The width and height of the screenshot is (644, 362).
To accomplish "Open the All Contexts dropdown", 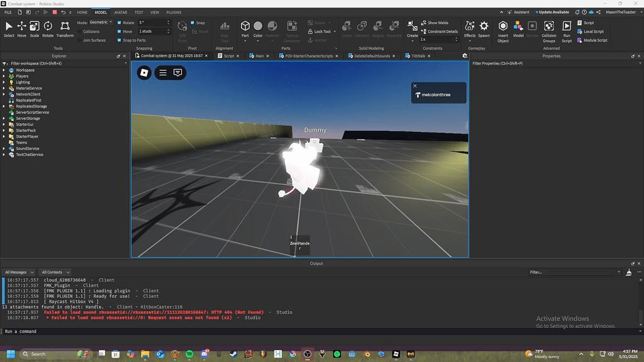I will point(55,272).
